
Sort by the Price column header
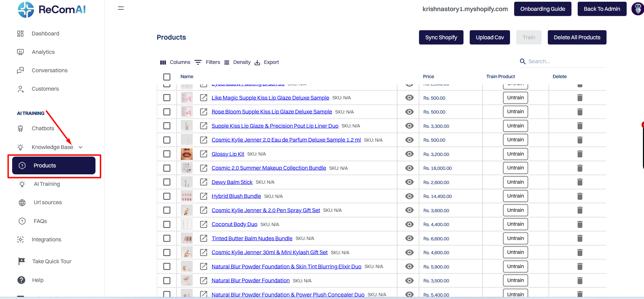(428, 77)
